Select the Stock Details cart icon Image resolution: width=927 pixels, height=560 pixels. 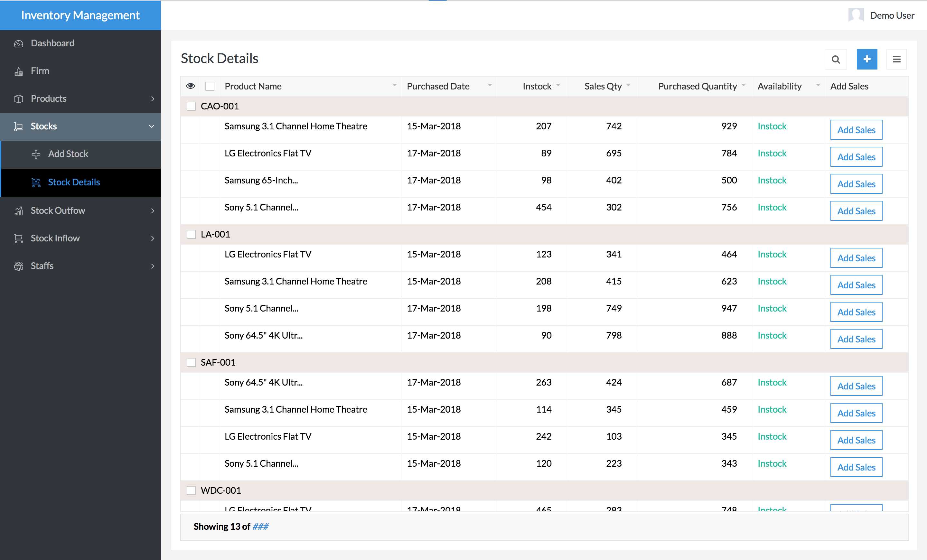[36, 182]
